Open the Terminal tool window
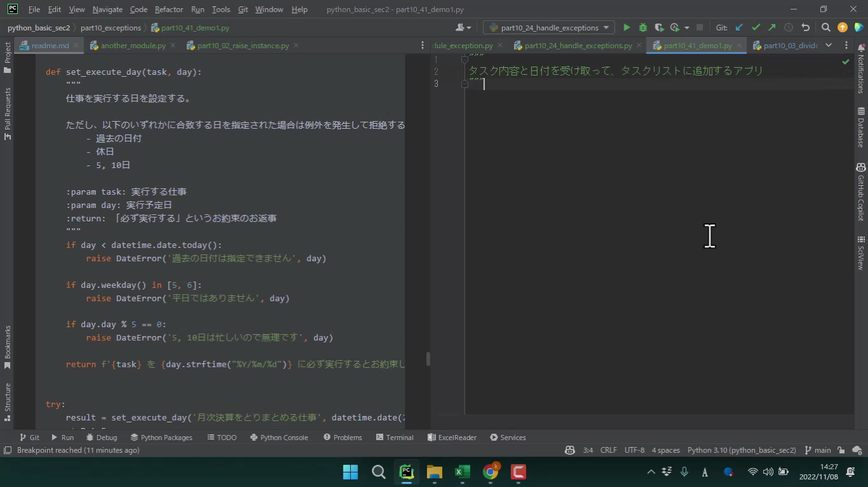Viewport: 868px width, 487px height. [x=394, y=438]
